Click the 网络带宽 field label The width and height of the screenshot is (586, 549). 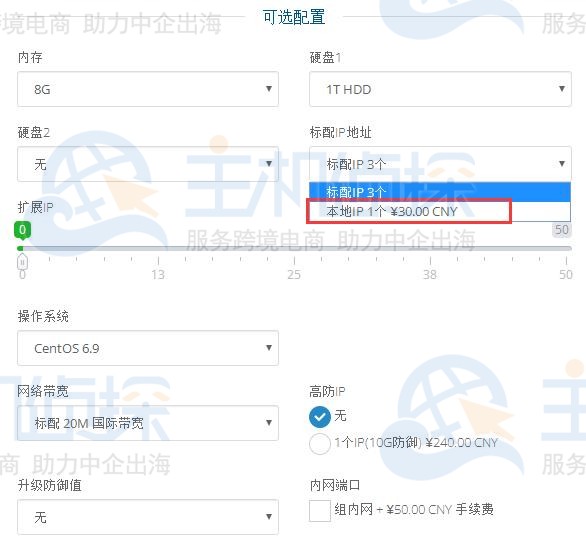[43, 391]
